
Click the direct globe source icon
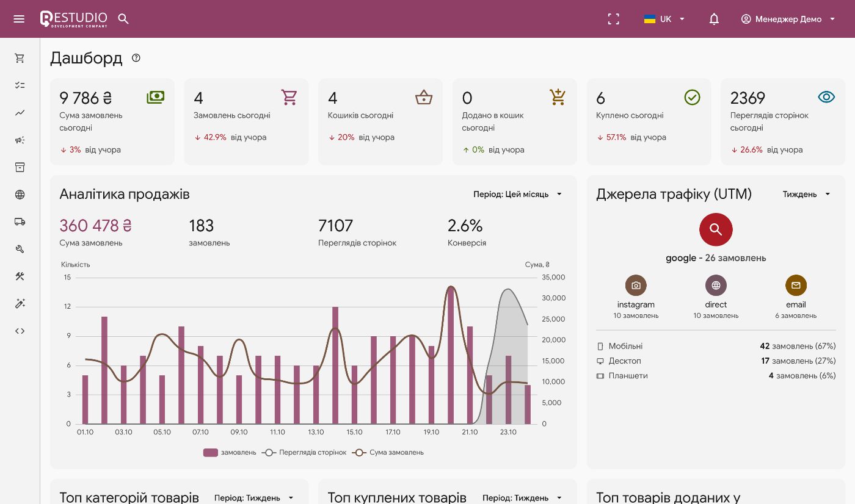pyautogui.click(x=716, y=285)
